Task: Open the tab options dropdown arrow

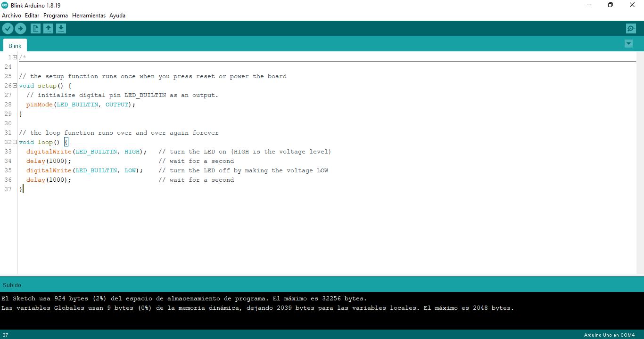Action: [x=628, y=44]
